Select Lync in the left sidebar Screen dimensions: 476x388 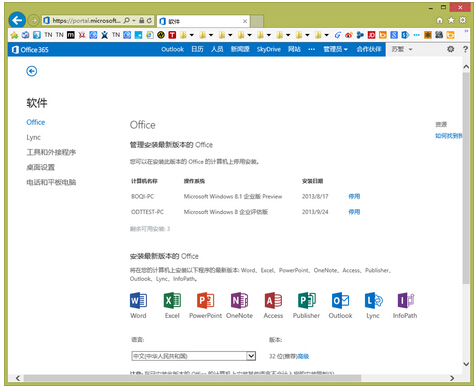point(33,137)
